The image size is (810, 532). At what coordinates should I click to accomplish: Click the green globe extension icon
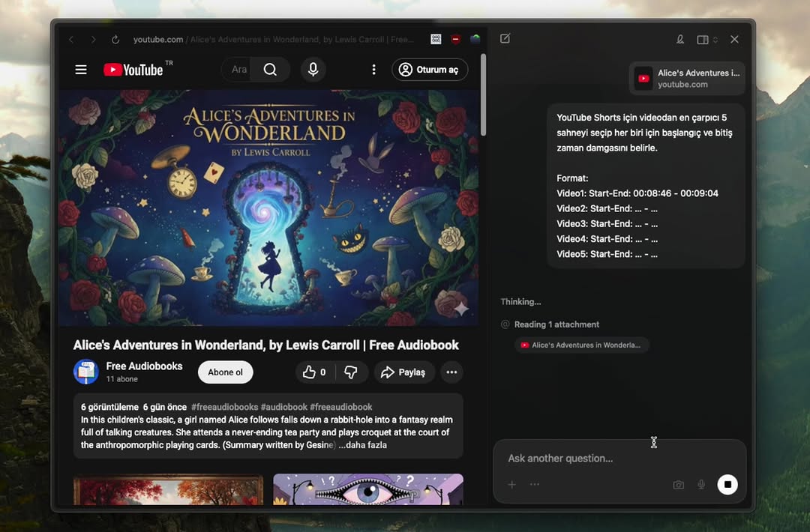[x=475, y=39]
